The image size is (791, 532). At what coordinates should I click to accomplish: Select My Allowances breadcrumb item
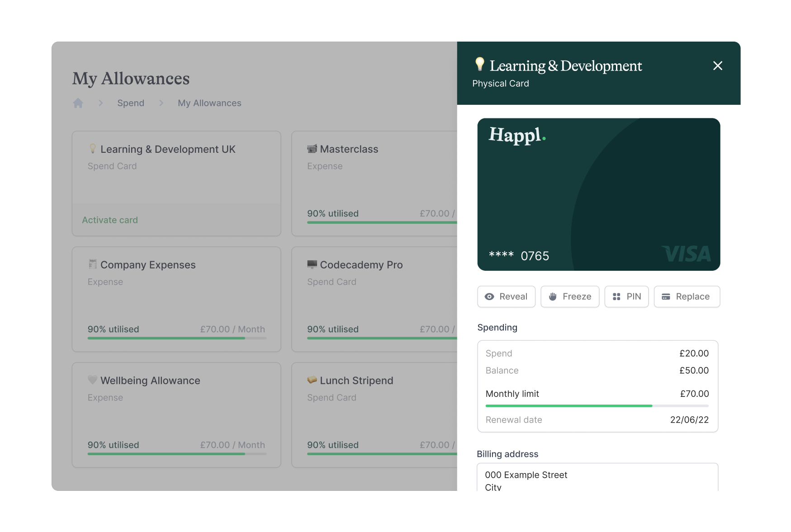coord(209,103)
